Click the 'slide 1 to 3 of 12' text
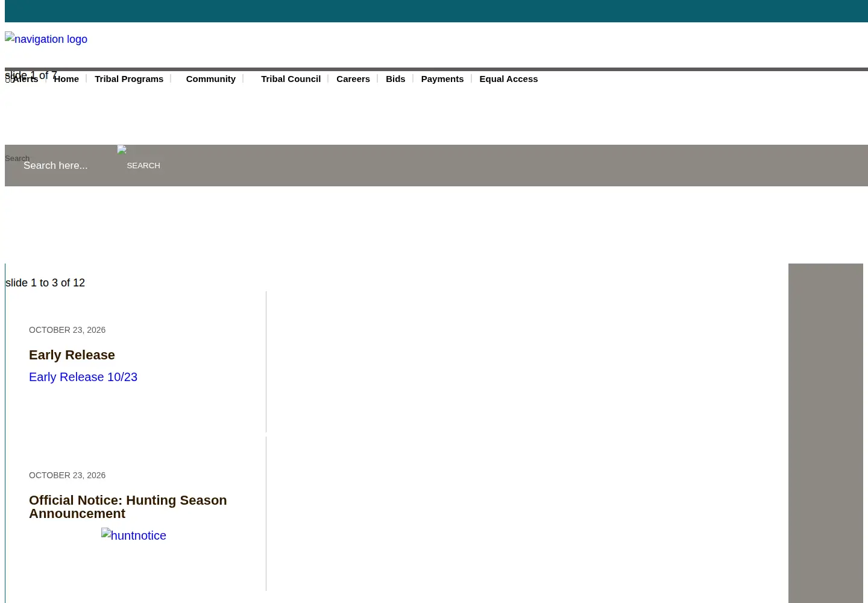 (x=45, y=283)
